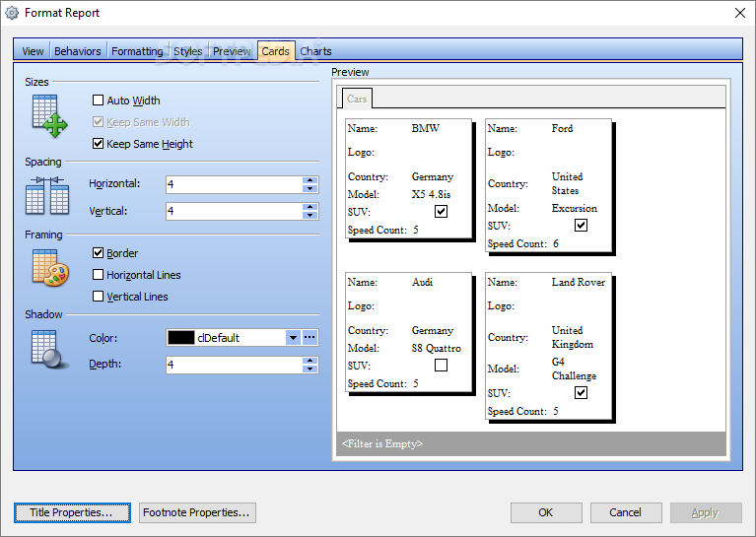The width and height of the screenshot is (756, 537).
Task: Switch to the Charts tab
Action: pos(315,51)
